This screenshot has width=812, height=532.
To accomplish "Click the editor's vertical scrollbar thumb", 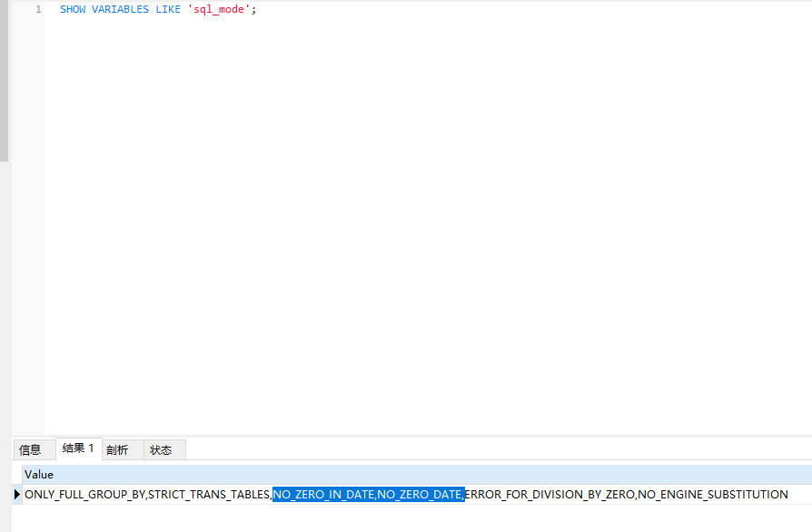I will [x=5, y=81].
